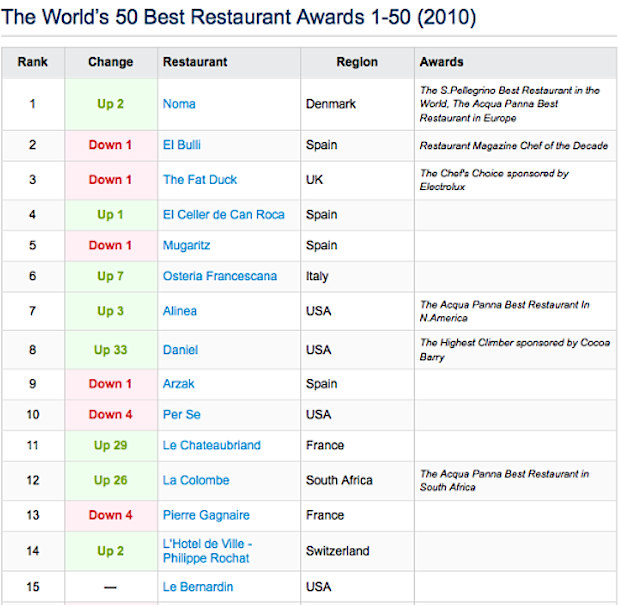
Task: Click 'Best Restaurant in South Africa' award text
Action: pos(505,480)
